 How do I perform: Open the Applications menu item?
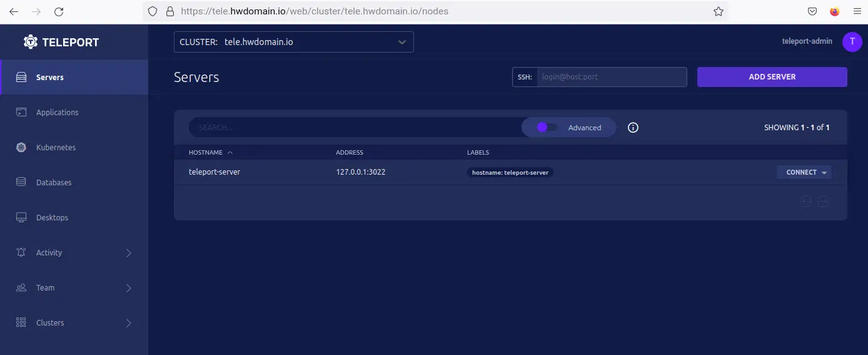point(74,112)
